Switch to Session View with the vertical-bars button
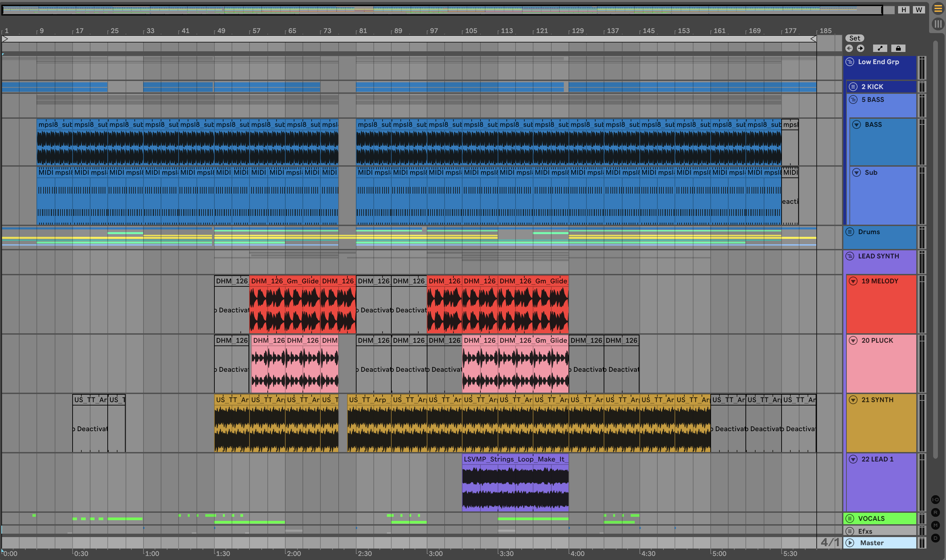The width and height of the screenshot is (946, 560). coord(938,24)
